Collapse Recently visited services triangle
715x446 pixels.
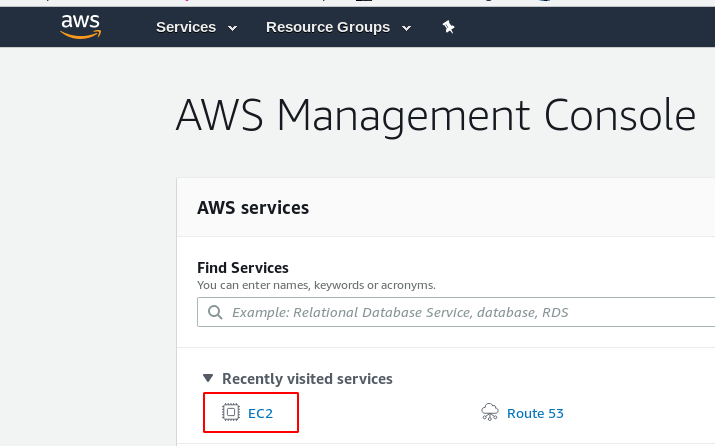(208, 378)
